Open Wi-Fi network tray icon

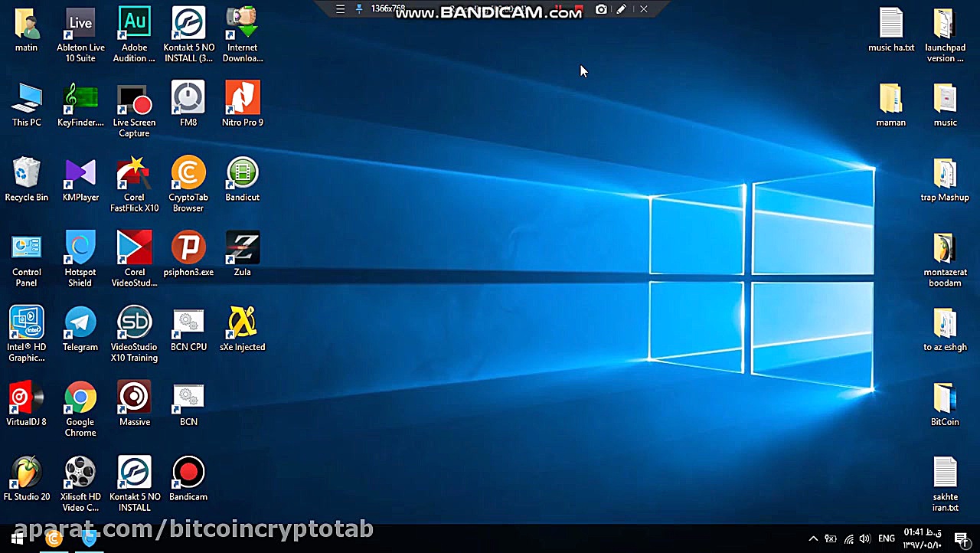(848, 538)
